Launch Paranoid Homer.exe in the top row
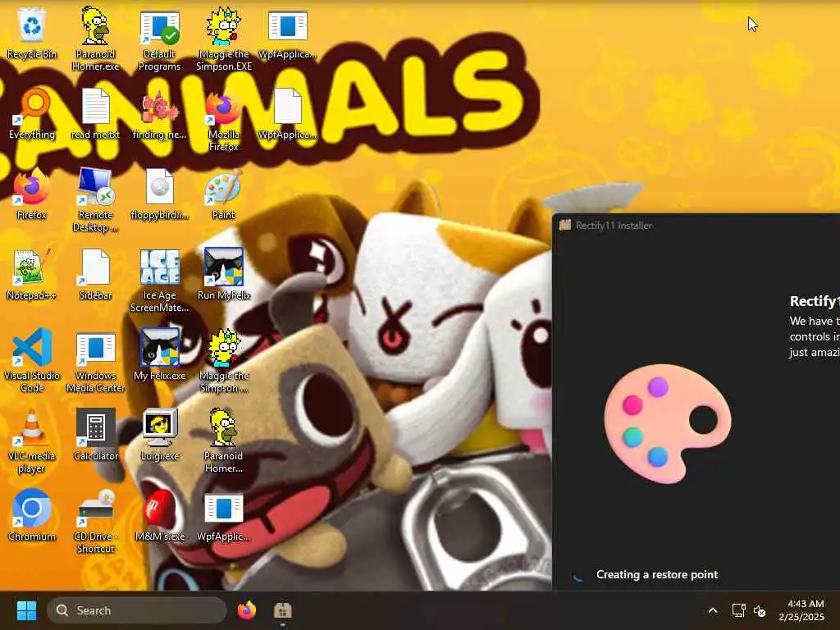 tap(95, 39)
